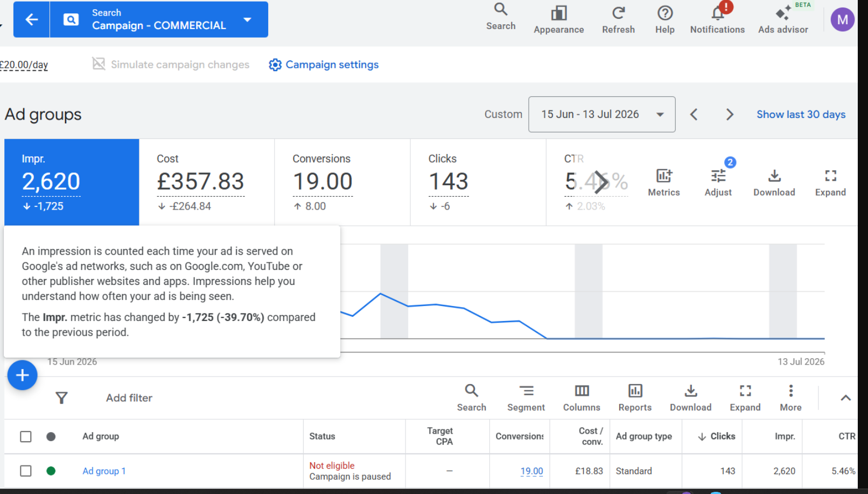Click Show last 30 days link
This screenshot has width=868, height=494.
click(x=801, y=114)
